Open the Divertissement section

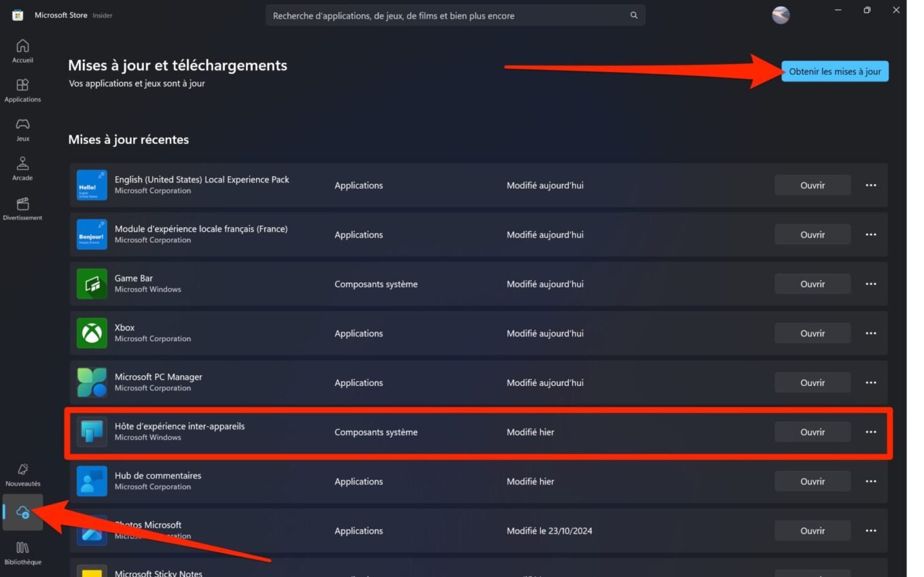coord(22,209)
